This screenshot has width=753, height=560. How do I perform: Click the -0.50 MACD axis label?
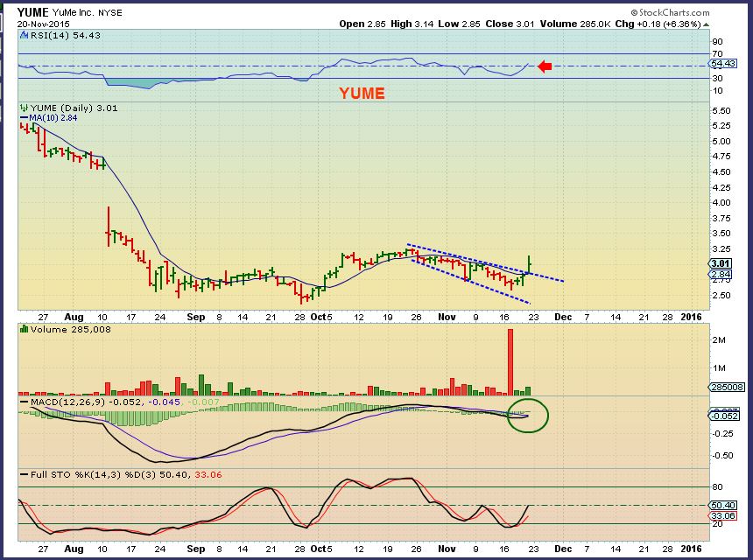tap(722, 456)
